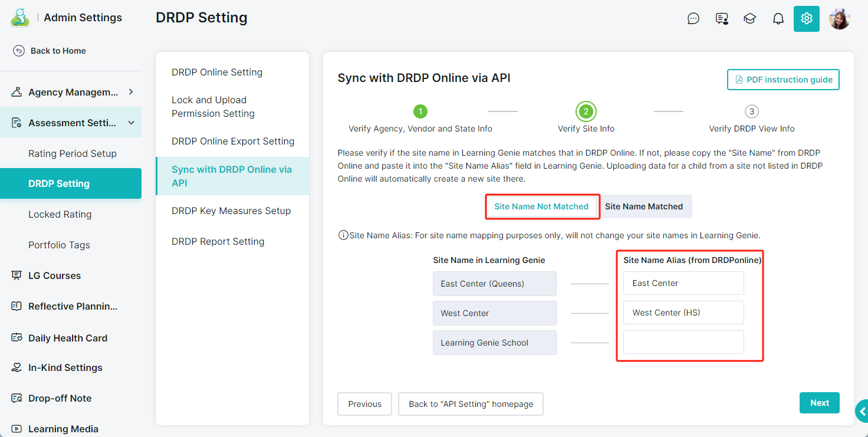Screen dimensions: 868x437
Task: Click the settings gear icon
Action: tap(807, 19)
